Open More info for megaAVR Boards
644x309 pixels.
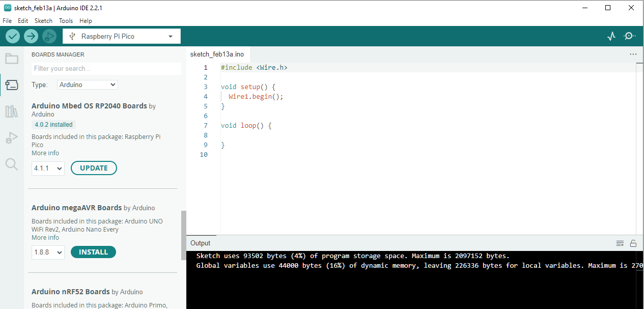pos(45,237)
